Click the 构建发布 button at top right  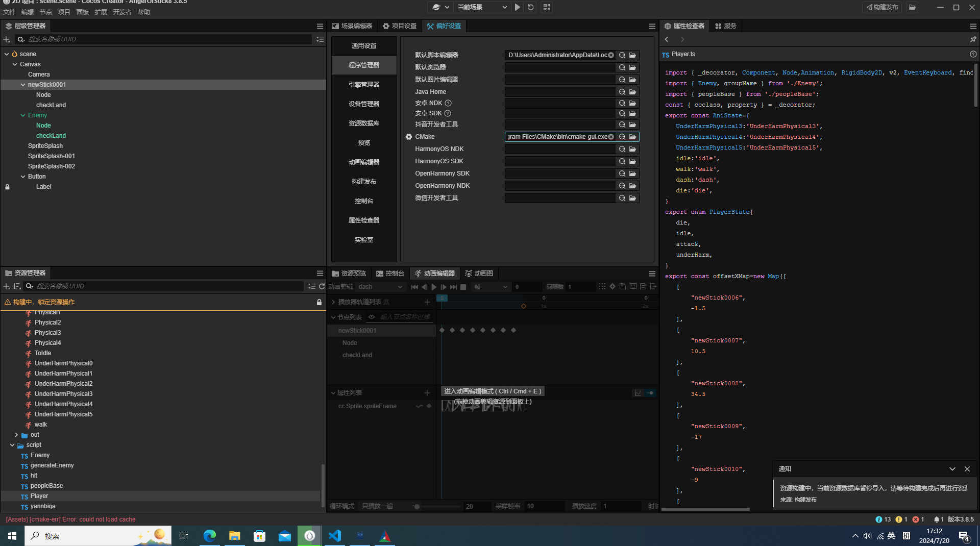[882, 7]
